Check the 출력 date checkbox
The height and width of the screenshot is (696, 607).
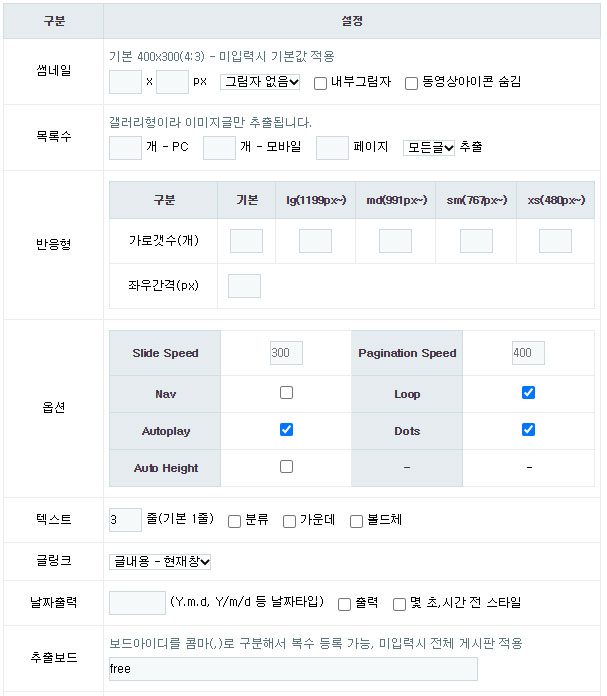tap(344, 603)
